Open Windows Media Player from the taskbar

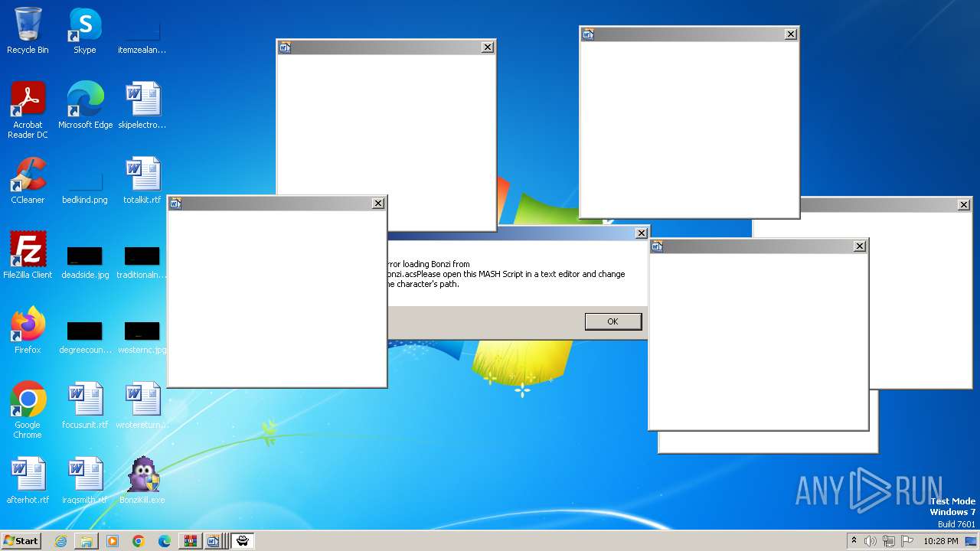tap(113, 541)
